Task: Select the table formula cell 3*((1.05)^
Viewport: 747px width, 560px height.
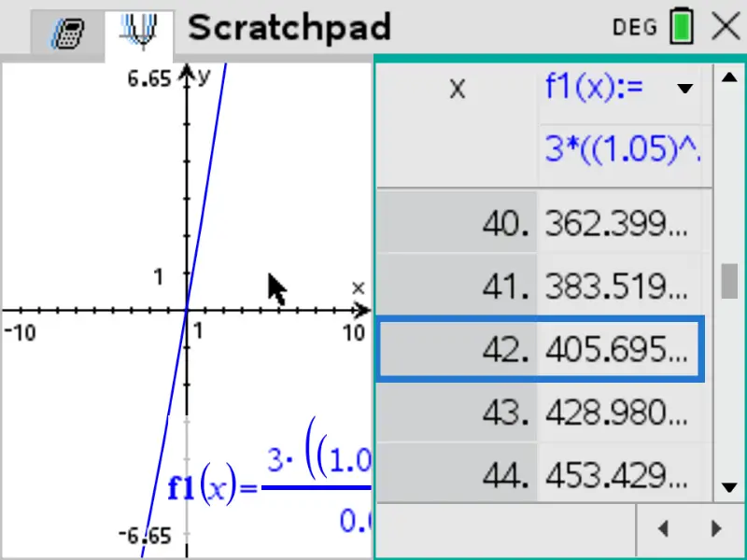Action: (x=621, y=150)
